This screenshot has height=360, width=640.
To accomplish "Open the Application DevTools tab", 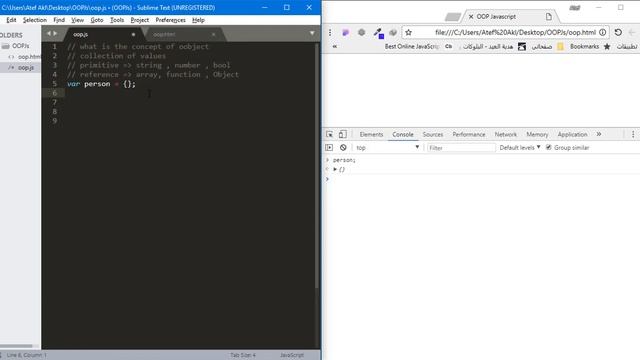I will [572, 134].
